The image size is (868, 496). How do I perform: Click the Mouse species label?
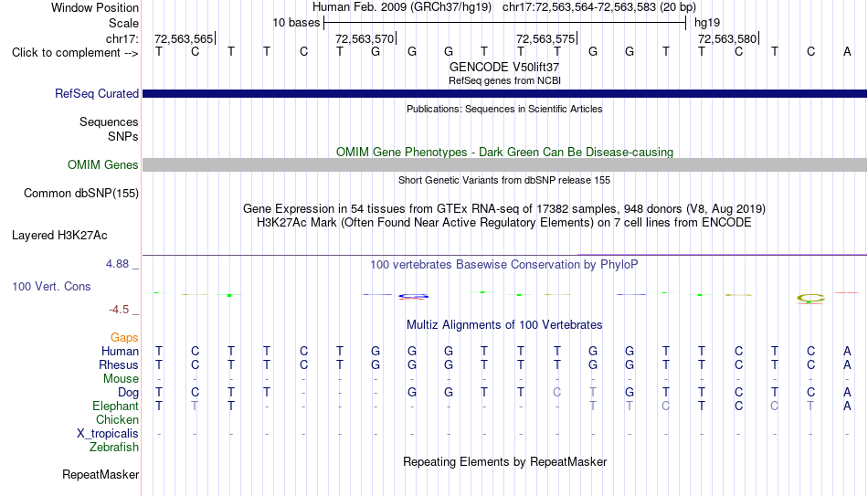pyautogui.click(x=122, y=379)
